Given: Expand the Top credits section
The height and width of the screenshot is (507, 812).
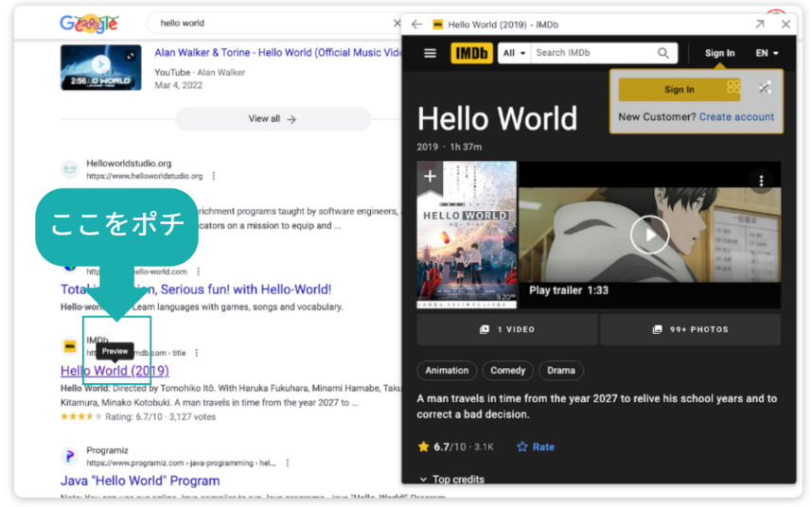Looking at the screenshot, I should pyautogui.click(x=451, y=479).
